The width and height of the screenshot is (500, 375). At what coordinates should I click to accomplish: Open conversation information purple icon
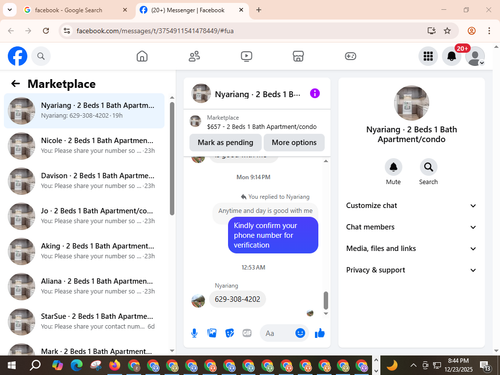(x=315, y=93)
